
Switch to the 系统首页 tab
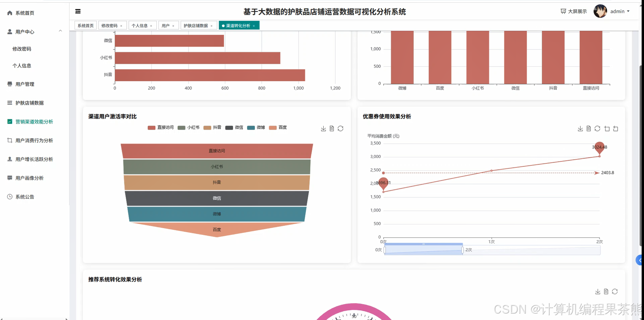(86, 26)
